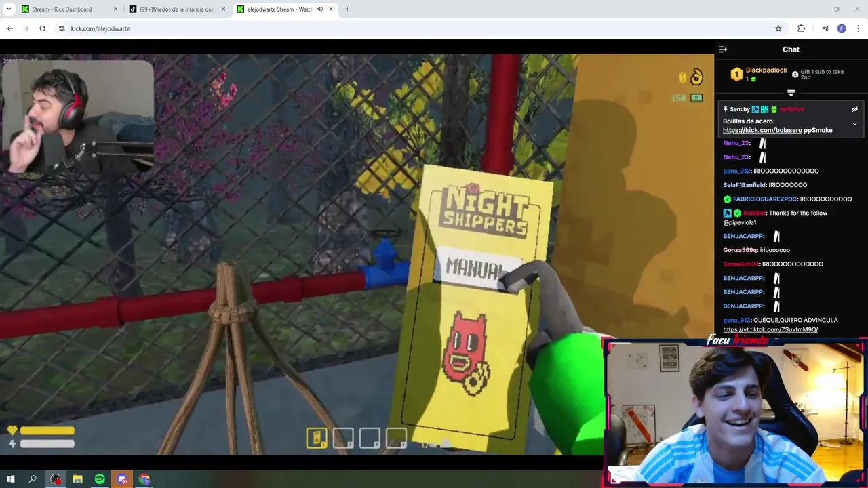Image resolution: width=868 pixels, height=488 pixels.
Task: Open the kick.com/bolasero link
Action: click(762, 130)
